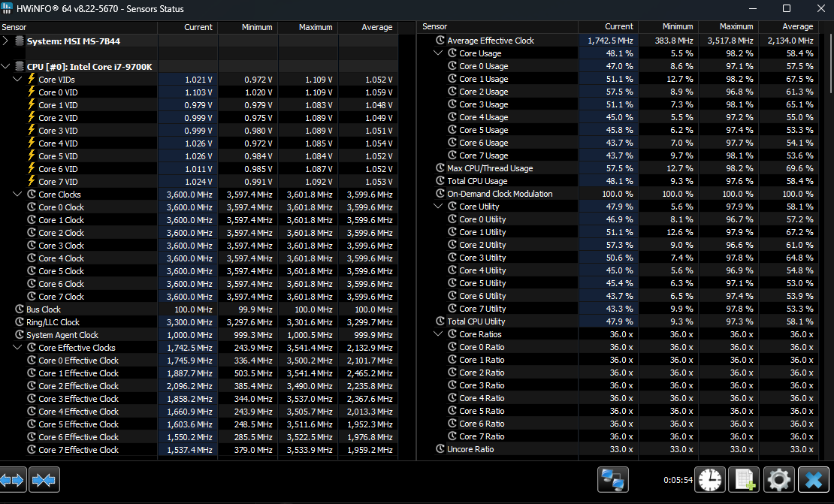Viewport: 834px width, 504px height.
Task: Open the network remote monitoring icon
Action: 613,480
